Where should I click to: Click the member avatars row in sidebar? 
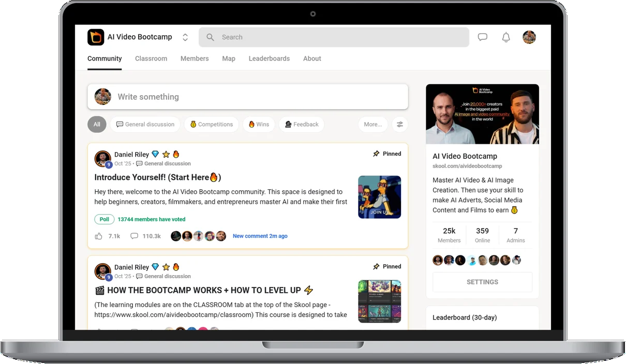(x=477, y=260)
